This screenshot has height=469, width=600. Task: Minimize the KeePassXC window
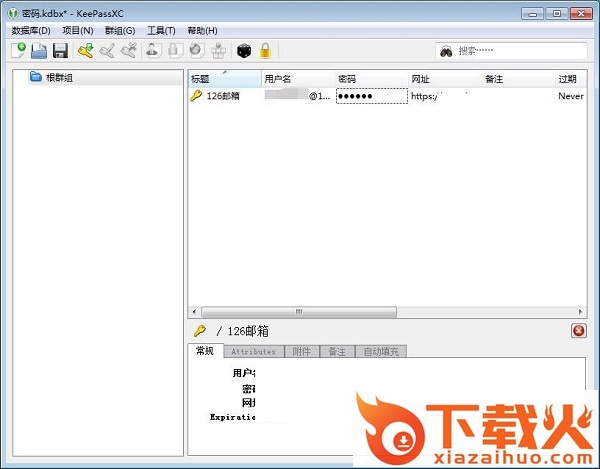[532, 14]
